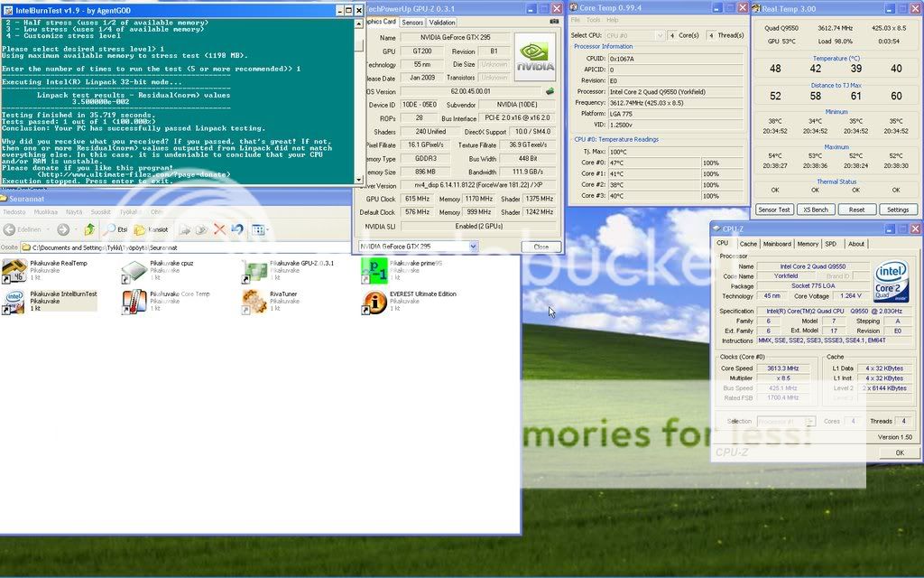Open the Pikakuvake GPU-Z 0.3.1 shortcut icon
This screenshot has height=578, width=924.
[254, 271]
